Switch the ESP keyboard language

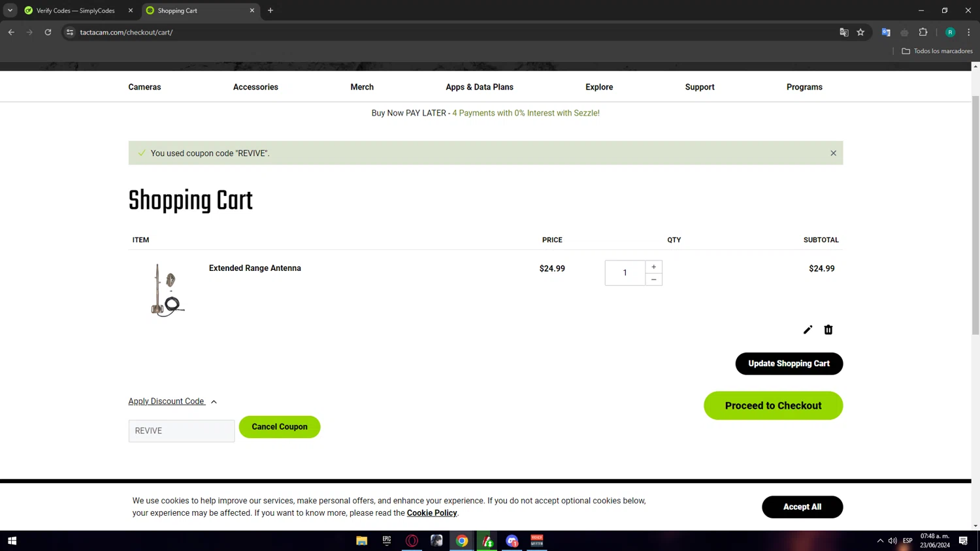[x=907, y=541]
